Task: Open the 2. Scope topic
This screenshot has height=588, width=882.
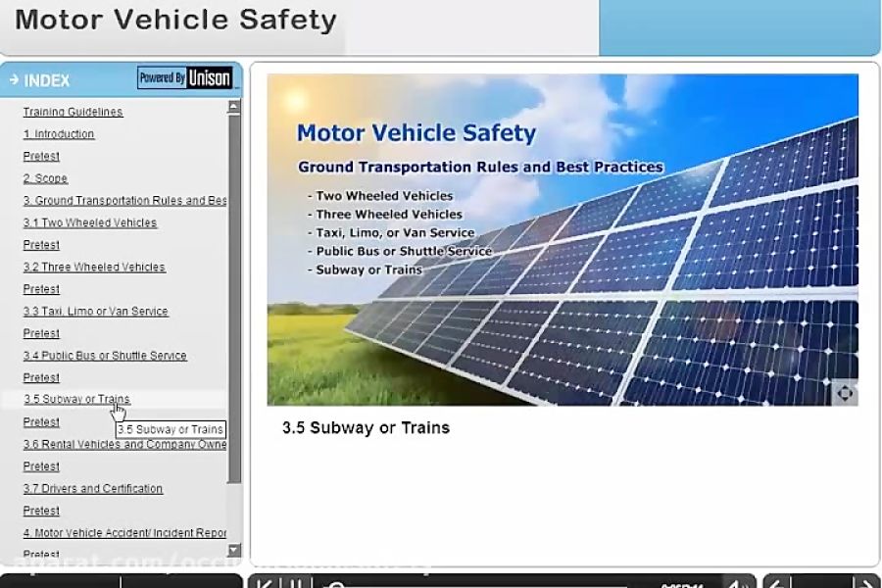Action: pos(46,178)
